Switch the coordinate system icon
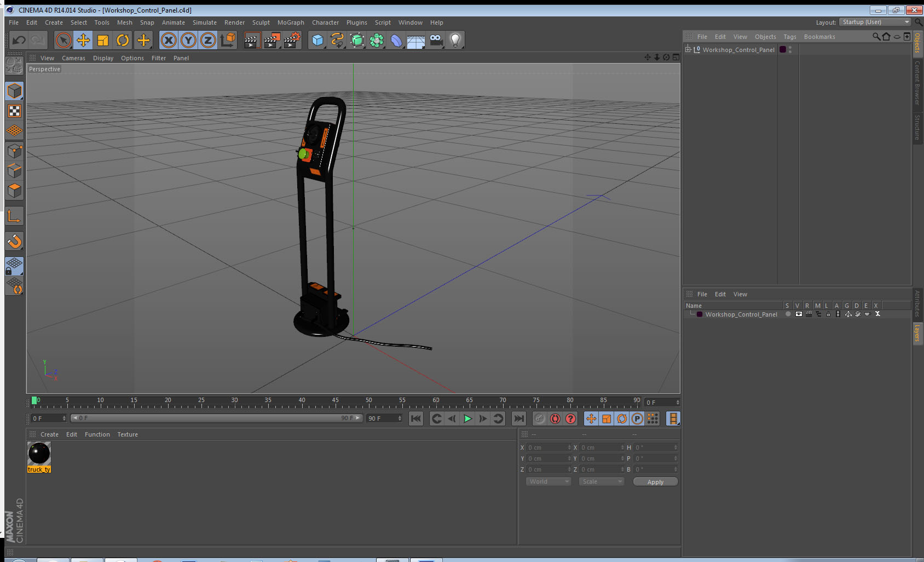924x562 pixels. click(x=228, y=40)
